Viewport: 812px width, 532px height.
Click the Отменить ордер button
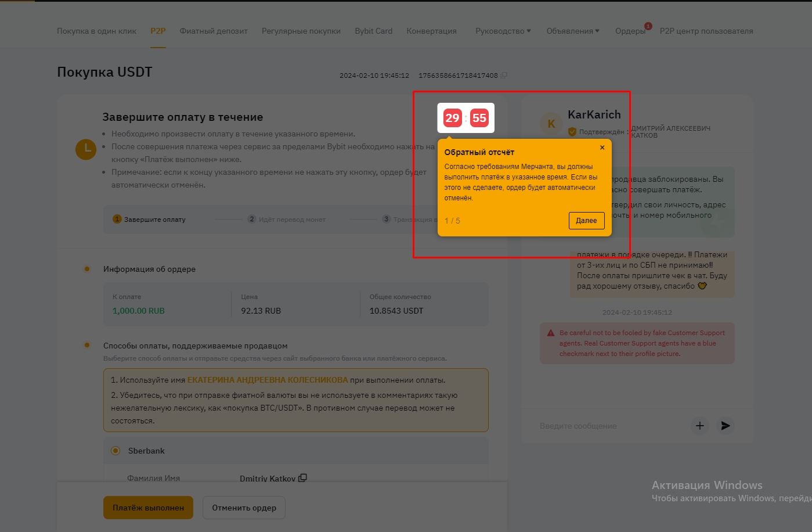click(x=244, y=508)
